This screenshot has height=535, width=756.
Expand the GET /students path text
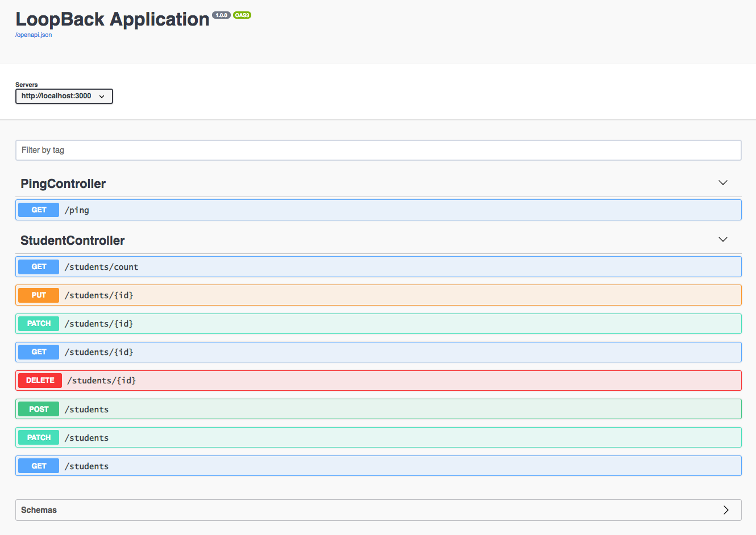click(86, 466)
